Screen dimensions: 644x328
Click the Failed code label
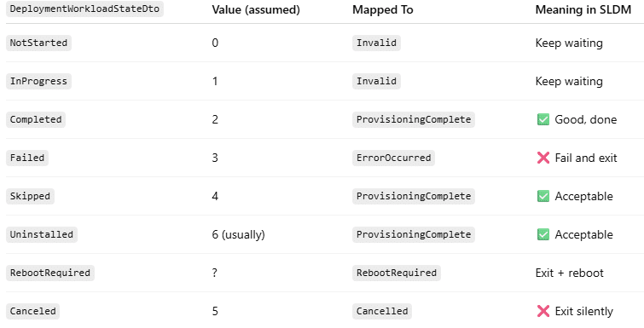(x=27, y=158)
